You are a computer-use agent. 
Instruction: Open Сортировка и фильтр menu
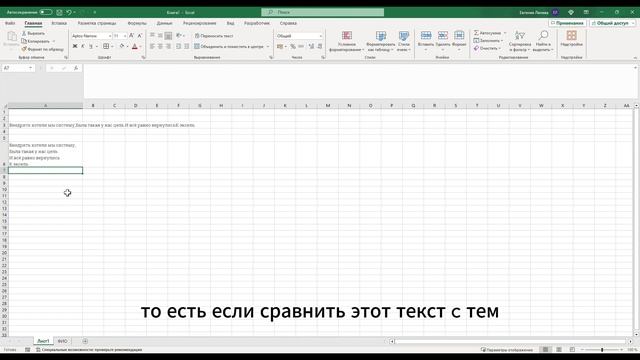pyautogui.click(x=520, y=41)
